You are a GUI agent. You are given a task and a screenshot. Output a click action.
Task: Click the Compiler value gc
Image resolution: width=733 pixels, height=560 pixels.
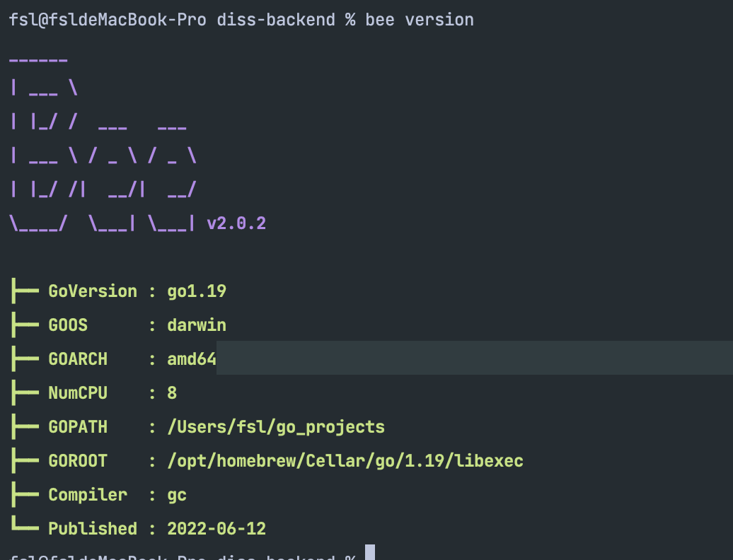pos(177,494)
